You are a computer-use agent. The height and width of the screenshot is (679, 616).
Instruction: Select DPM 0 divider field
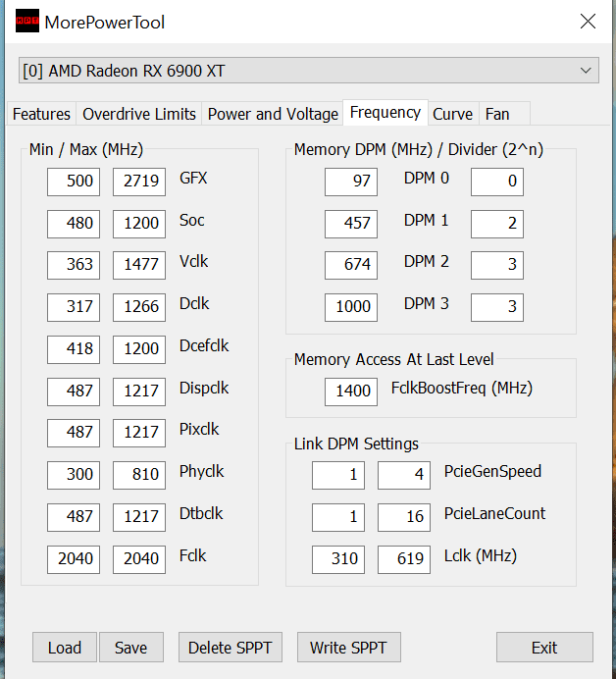pyautogui.click(x=497, y=182)
